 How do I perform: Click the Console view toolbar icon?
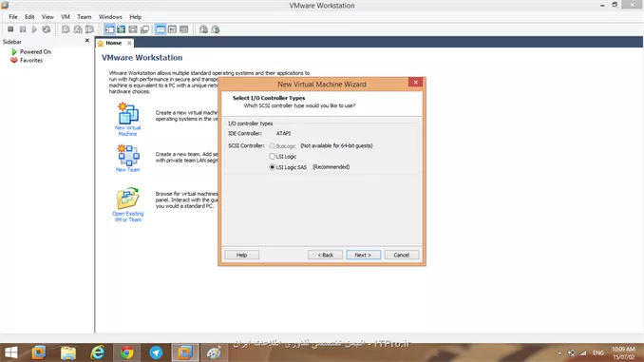[x=172, y=29]
